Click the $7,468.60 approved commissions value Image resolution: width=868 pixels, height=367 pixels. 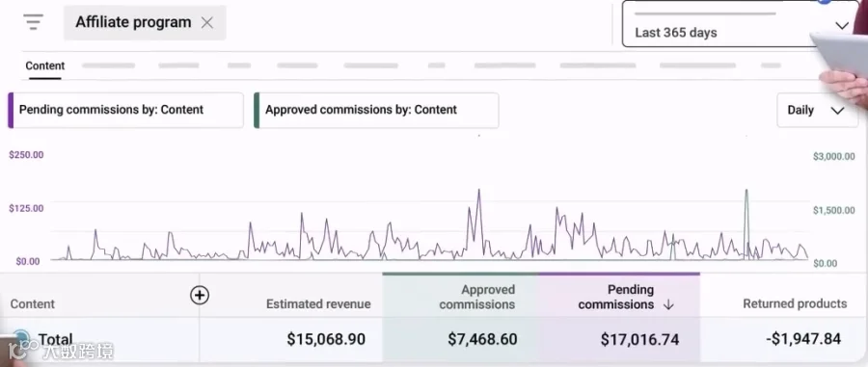point(483,339)
